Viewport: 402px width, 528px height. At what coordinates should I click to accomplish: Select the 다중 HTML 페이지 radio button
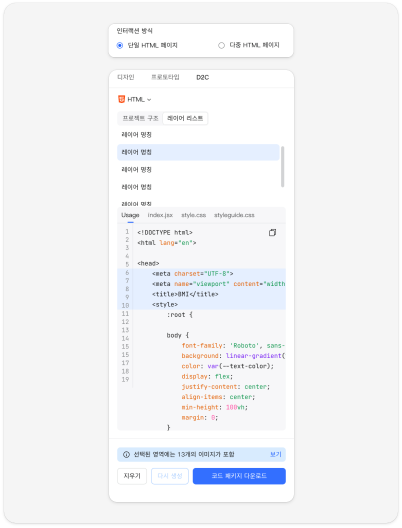click(221, 45)
